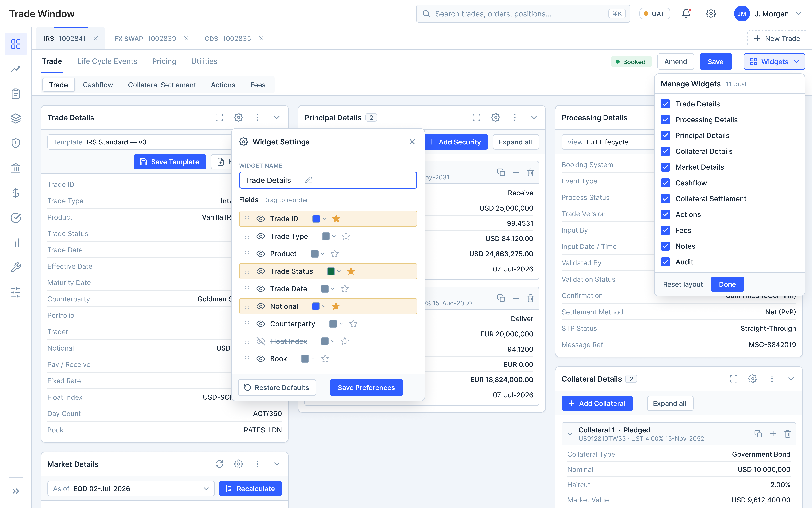Open the Trade Status green color swatch

[x=331, y=271]
